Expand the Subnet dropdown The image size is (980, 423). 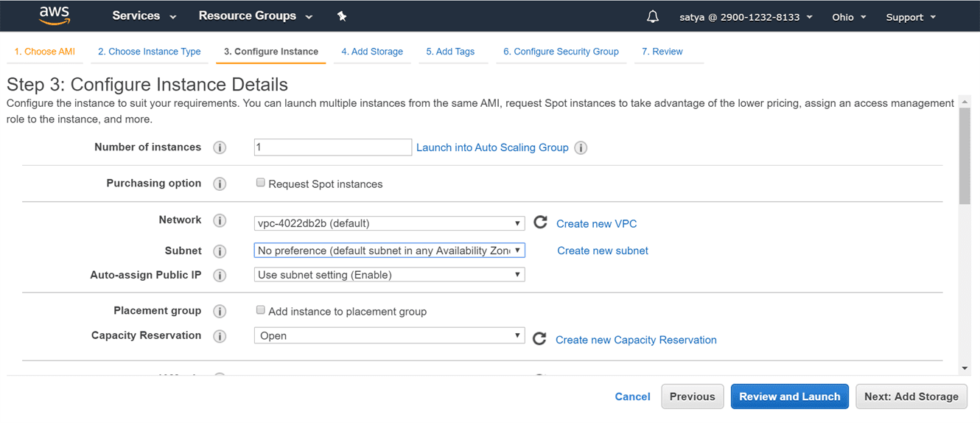pyautogui.click(x=389, y=251)
